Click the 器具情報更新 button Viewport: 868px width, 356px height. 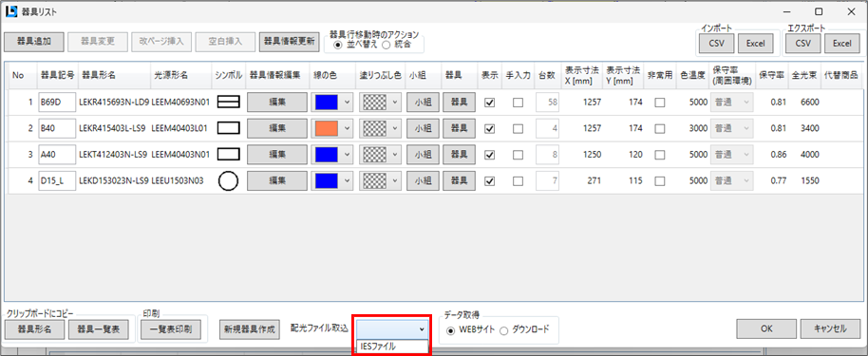(x=289, y=42)
